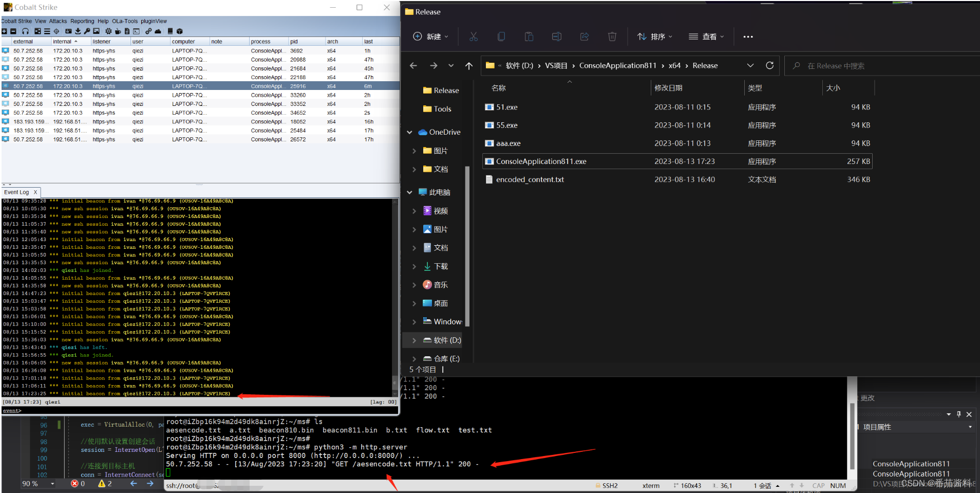
Task: Open the 新建 dropdown in Explorer
Action: pos(431,36)
